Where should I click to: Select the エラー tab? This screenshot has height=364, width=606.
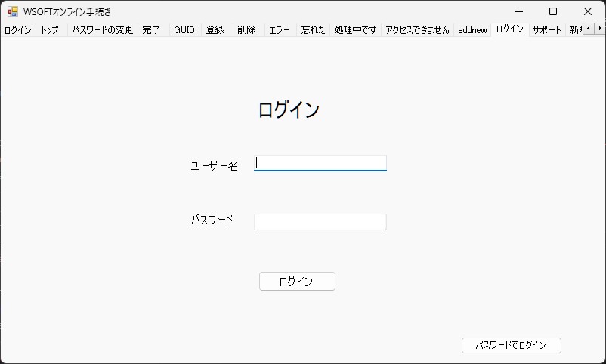tap(280, 30)
